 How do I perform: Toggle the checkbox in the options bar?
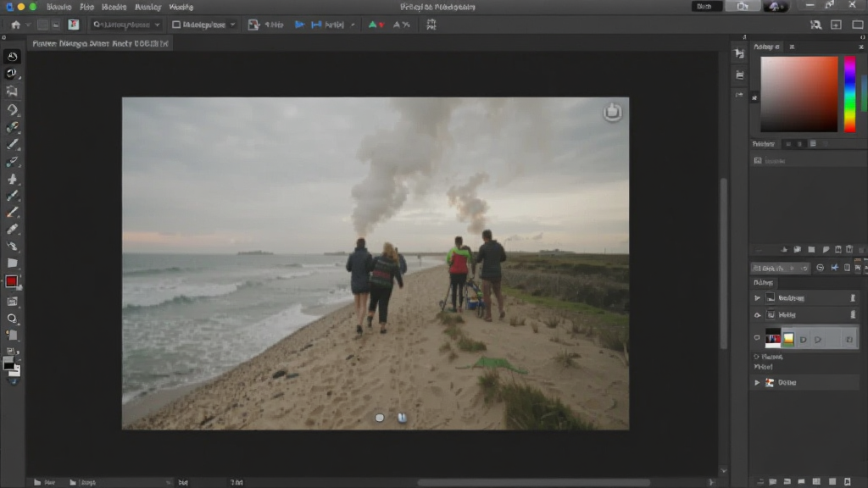click(176, 25)
